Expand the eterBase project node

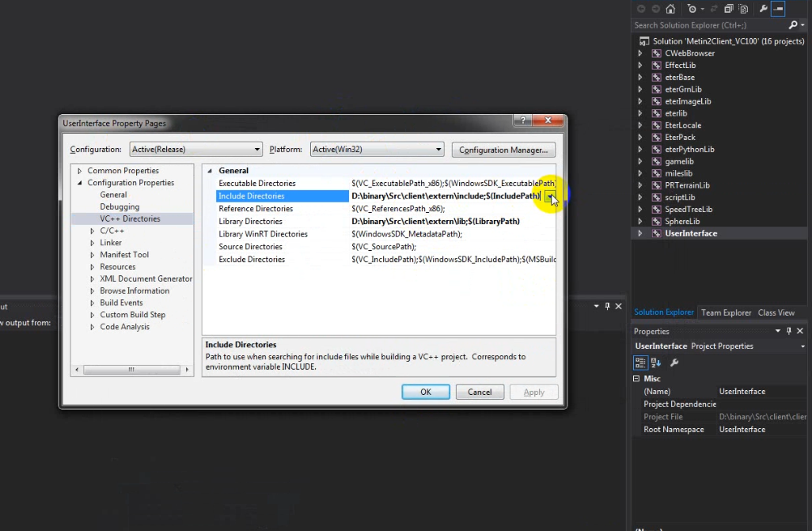pos(640,78)
